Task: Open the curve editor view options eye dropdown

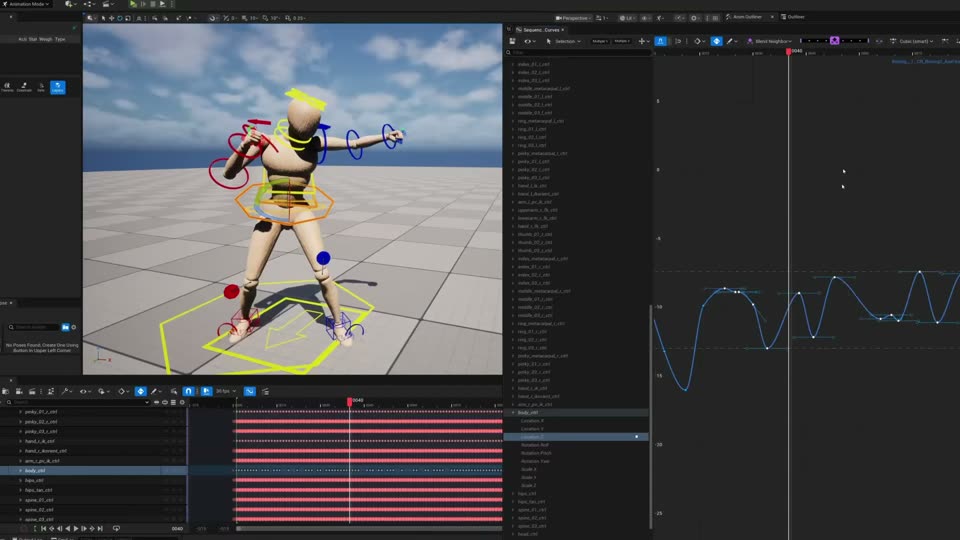Action: coord(530,41)
